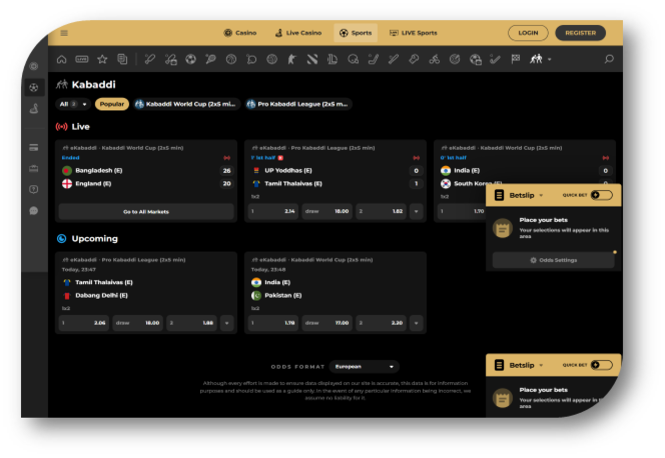Open Favorites star icon
This screenshot has height=458, width=665.
pos(102,59)
